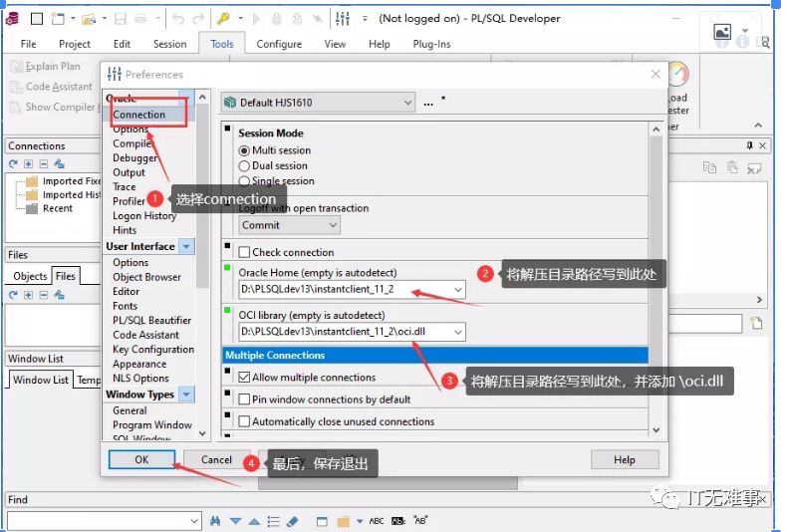Click the Execute play toolbar icon

[x=257, y=19]
